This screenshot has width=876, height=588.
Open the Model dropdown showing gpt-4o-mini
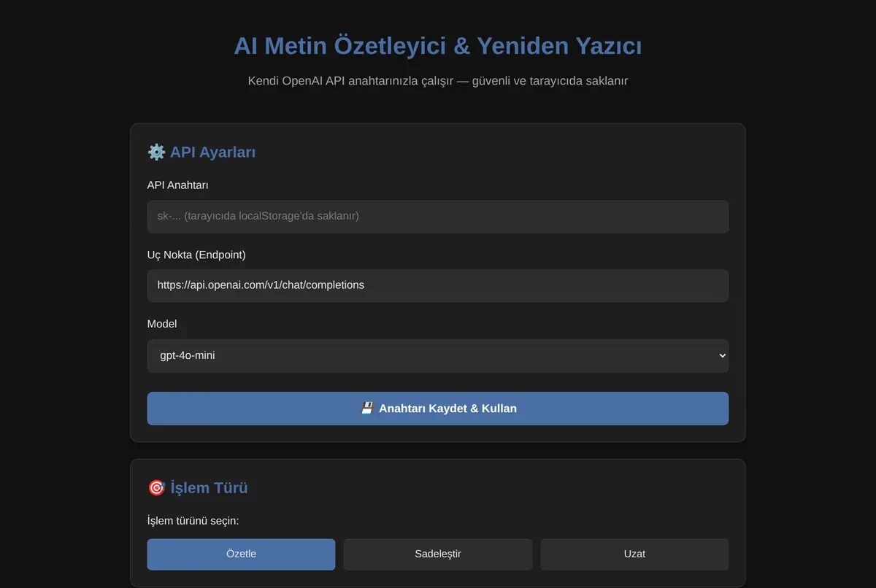click(x=437, y=355)
